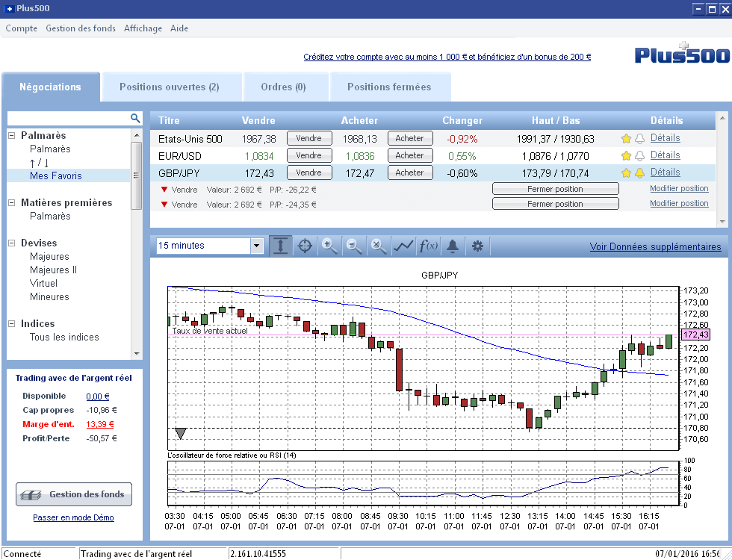The image size is (732, 560).
Task: Focus the instrument search field
Action: [x=69, y=118]
